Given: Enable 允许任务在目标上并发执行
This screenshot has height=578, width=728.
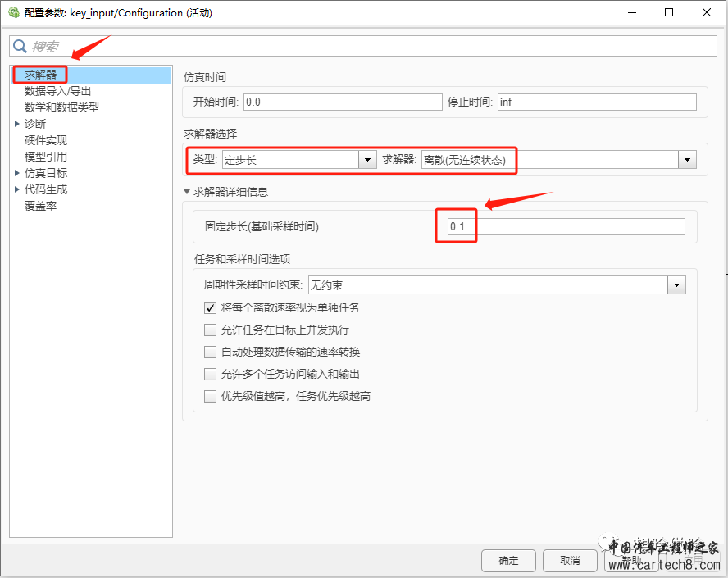Looking at the screenshot, I should point(211,330).
